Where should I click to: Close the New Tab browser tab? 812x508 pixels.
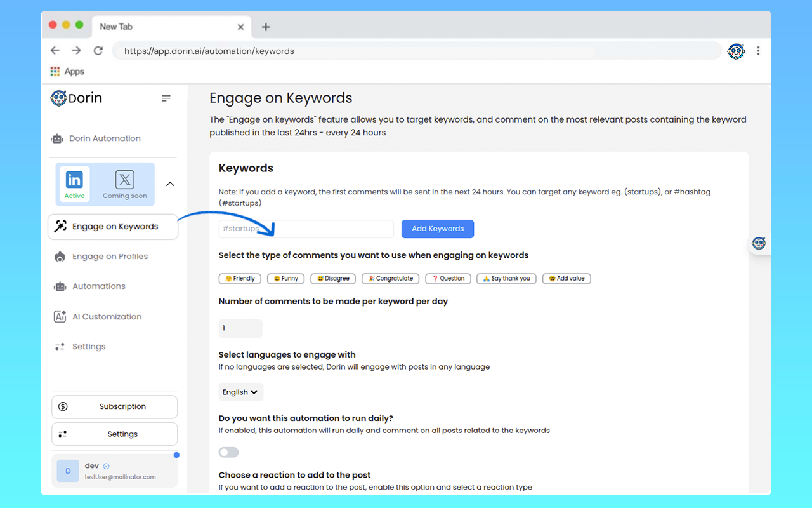(x=240, y=27)
